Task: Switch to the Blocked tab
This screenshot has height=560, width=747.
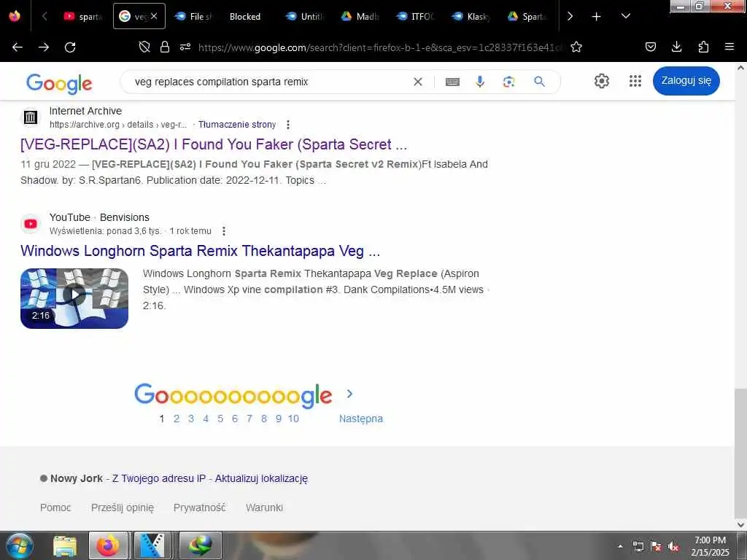Action: point(245,17)
